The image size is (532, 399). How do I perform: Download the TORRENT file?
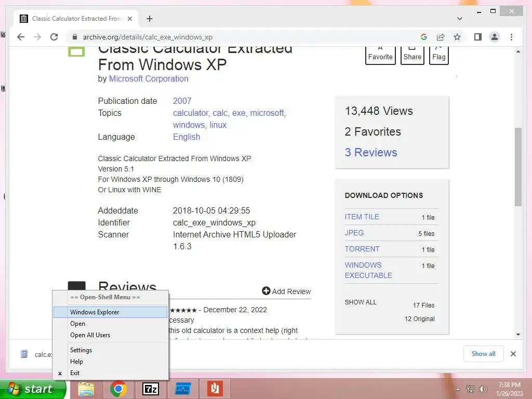coord(362,249)
